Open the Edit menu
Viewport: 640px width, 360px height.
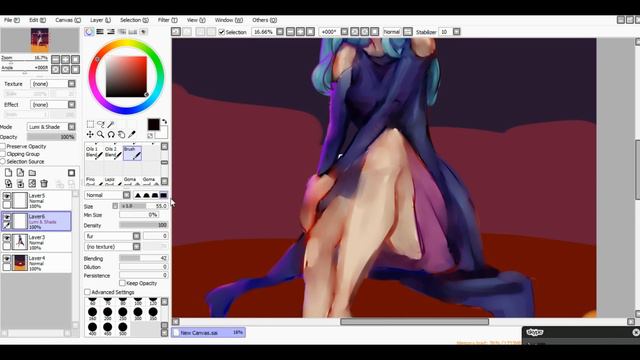click(x=37, y=20)
